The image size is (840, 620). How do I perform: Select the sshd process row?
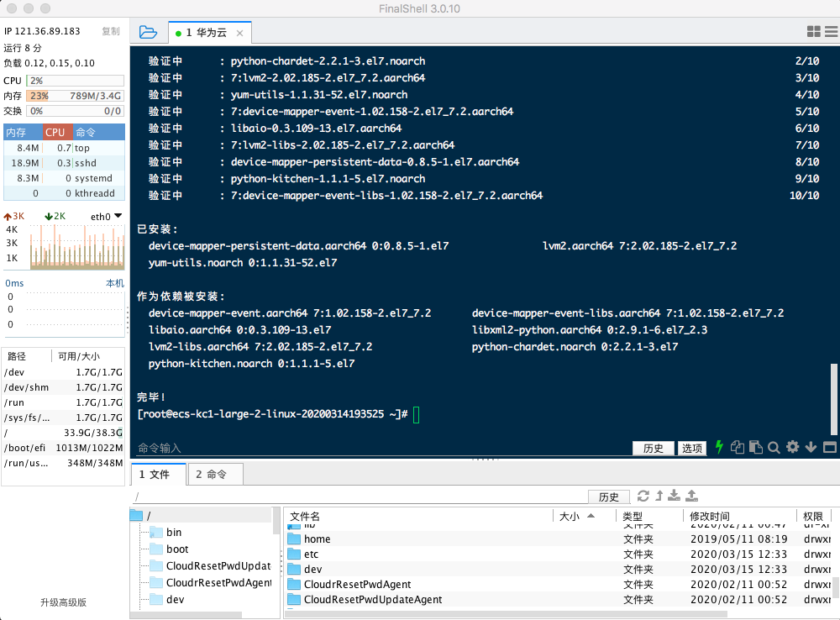click(x=65, y=163)
